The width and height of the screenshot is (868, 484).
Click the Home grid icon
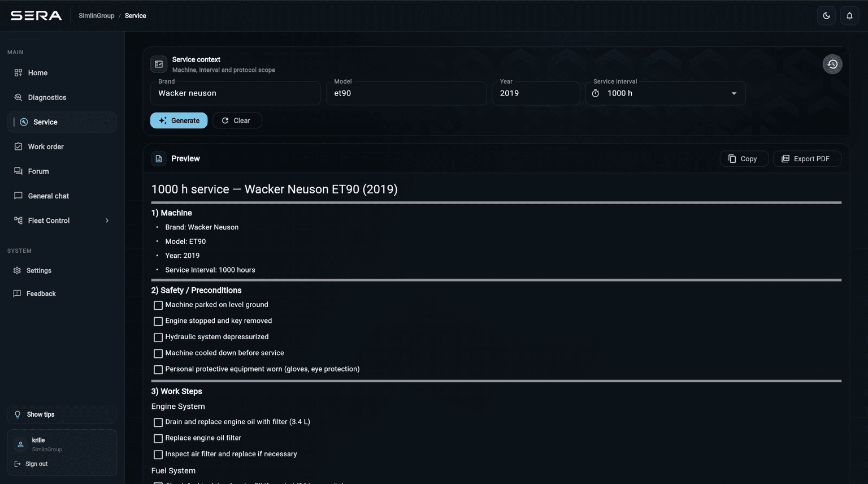pyautogui.click(x=18, y=73)
